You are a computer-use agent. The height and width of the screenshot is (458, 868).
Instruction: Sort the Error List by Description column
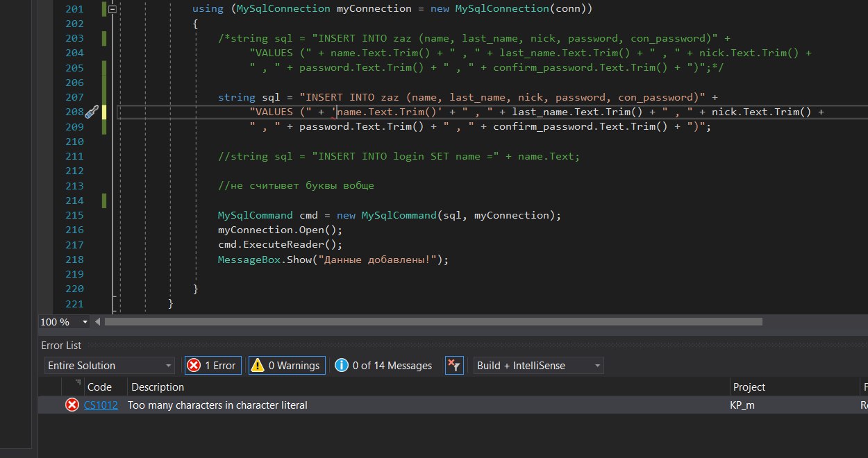pyautogui.click(x=158, y=387)
